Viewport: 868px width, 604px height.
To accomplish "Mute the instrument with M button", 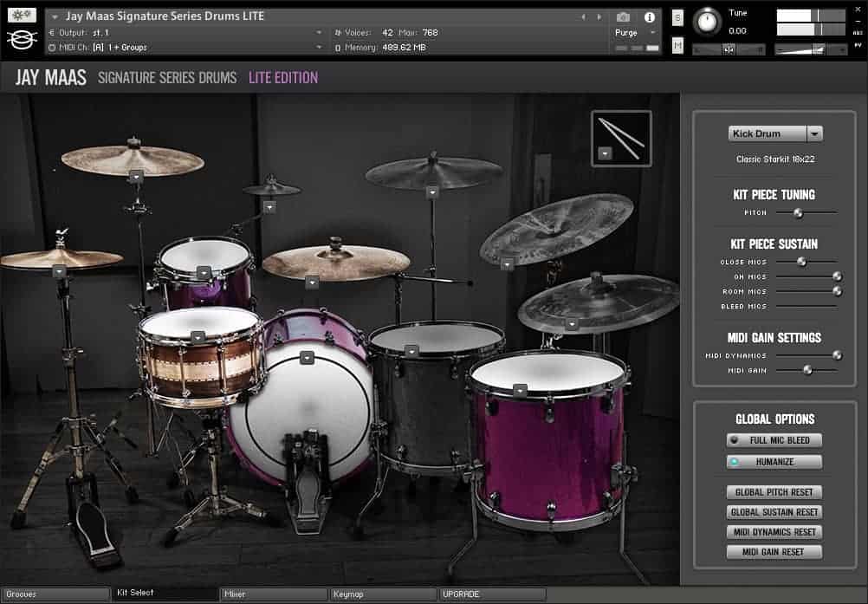I will pyautogui.click(x=677, y=45).
